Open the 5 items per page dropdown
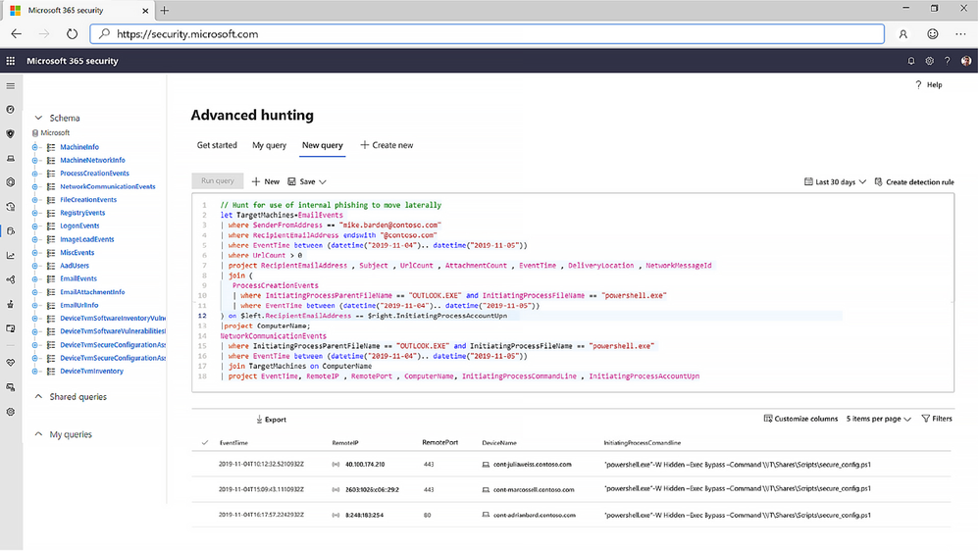 coord(878,419)
